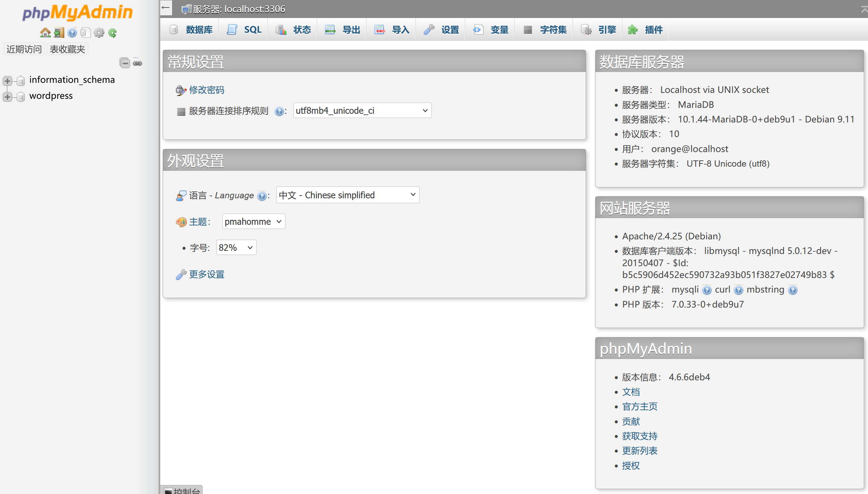This screenshot has width=868, height=494.
Task: Expand the wordpress database tree node
Action: click(x=7, y=96)
